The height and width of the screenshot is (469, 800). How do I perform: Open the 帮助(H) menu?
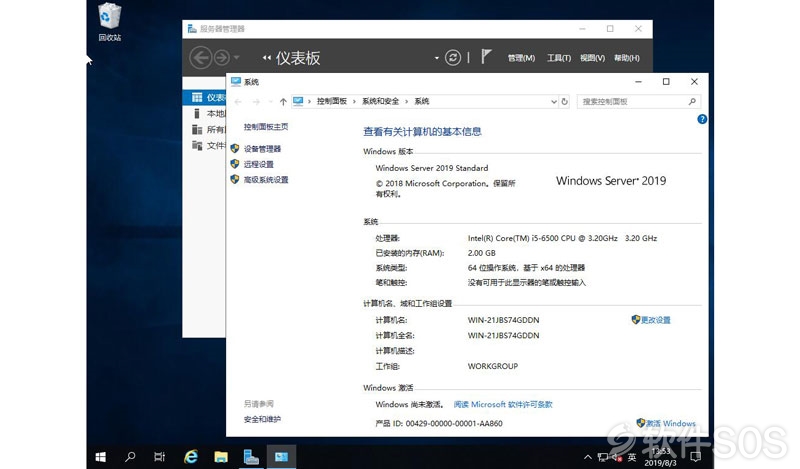tap(627, 58)
